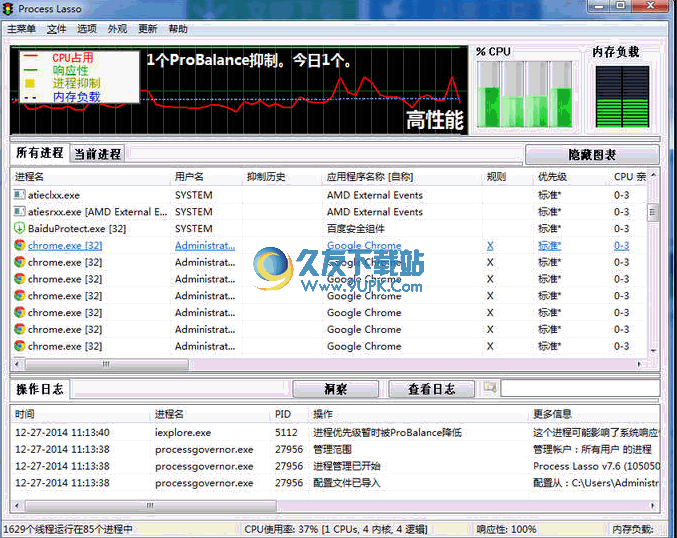Click the iexplore.exe log entry
Screen dimensions: 677x538
(183, 432)
